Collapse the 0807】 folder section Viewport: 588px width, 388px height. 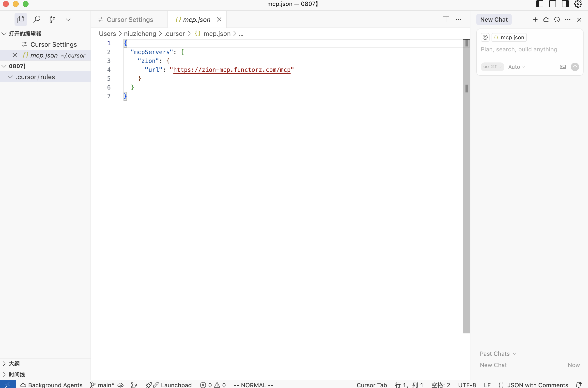[x=45, y=66]
